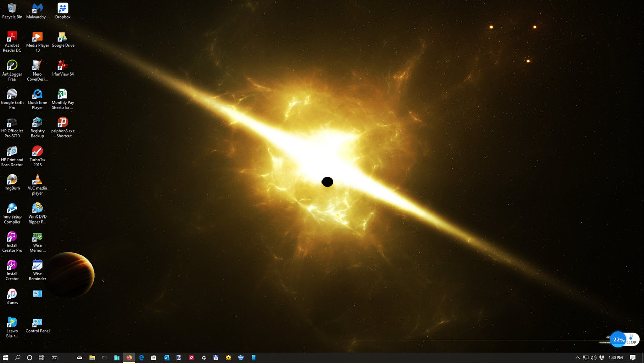Open the Dropbox desktop shortcut
644x363 pixels.
pyautogui.click(x=63, y=11)
